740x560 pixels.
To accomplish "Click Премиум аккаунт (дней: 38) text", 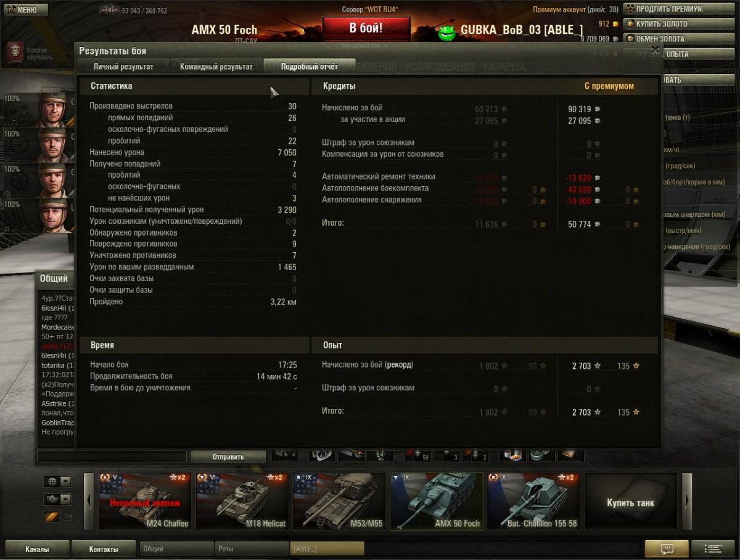I will click(x=575, y=9).
